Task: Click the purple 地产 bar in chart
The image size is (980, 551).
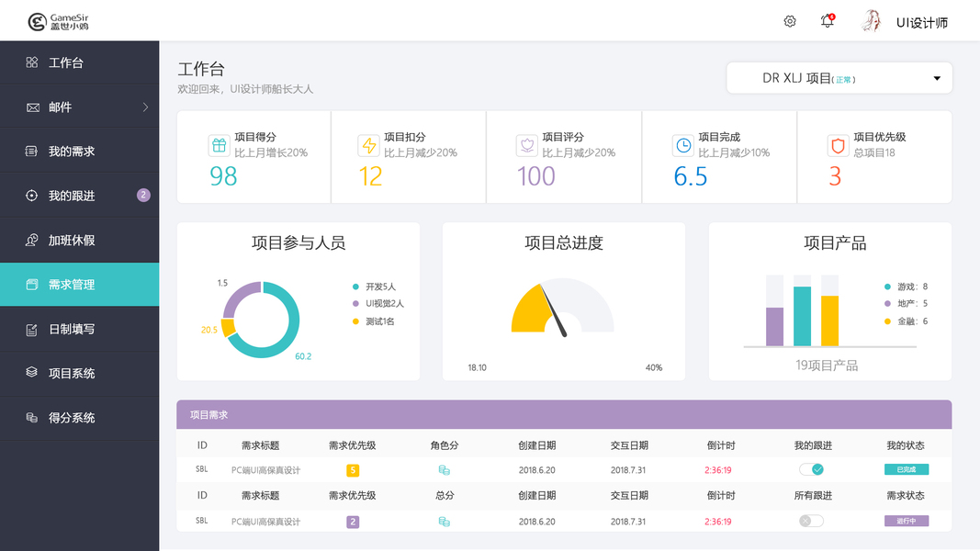Action: click(774, 327)
